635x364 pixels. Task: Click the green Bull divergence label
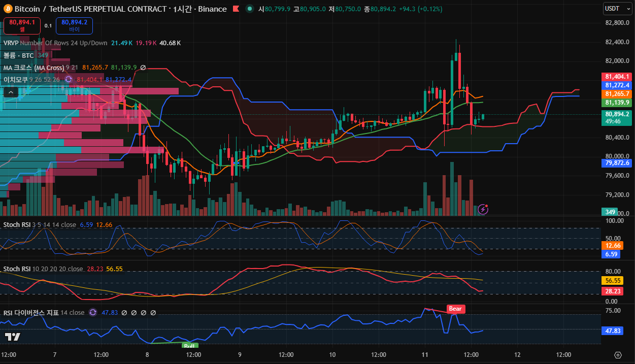[190, 345]
